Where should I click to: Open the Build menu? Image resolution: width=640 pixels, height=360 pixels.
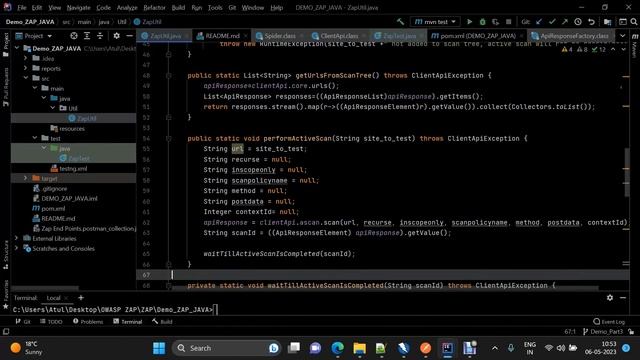[x=178, y=7]
